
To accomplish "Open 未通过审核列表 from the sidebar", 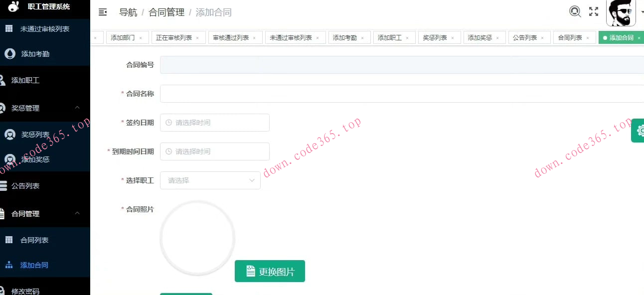I will coord(9,28).
